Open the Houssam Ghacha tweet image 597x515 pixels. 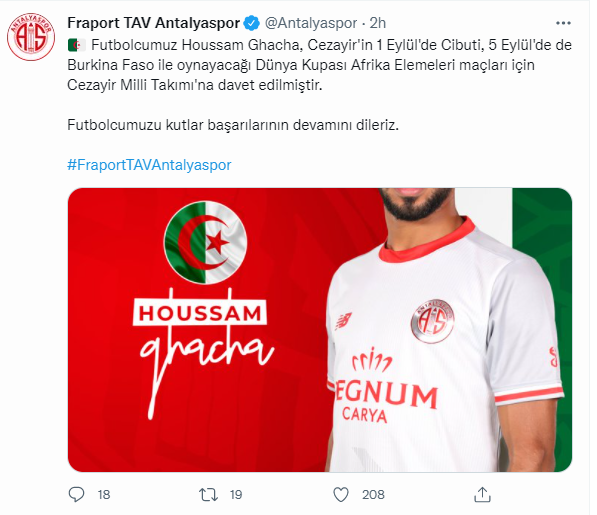pyautogui.click(x=320, y=330)
